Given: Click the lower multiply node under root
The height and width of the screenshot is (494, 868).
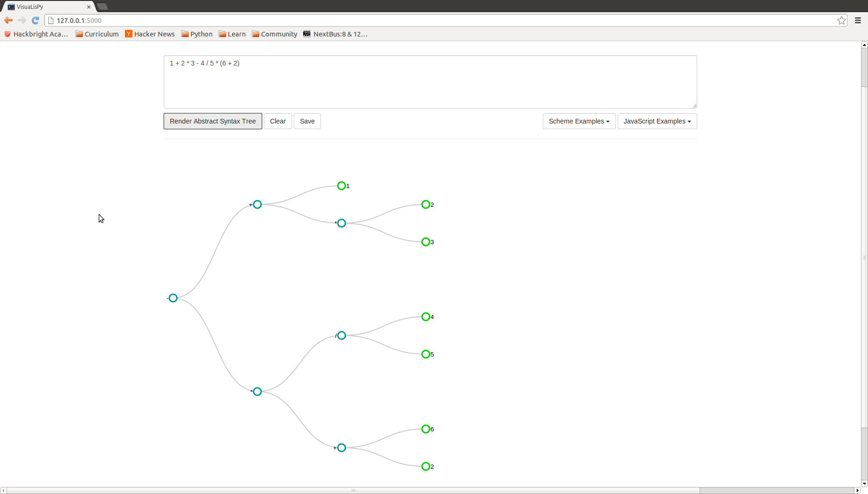Looking at the screenshot, I should tap(257, 392).
